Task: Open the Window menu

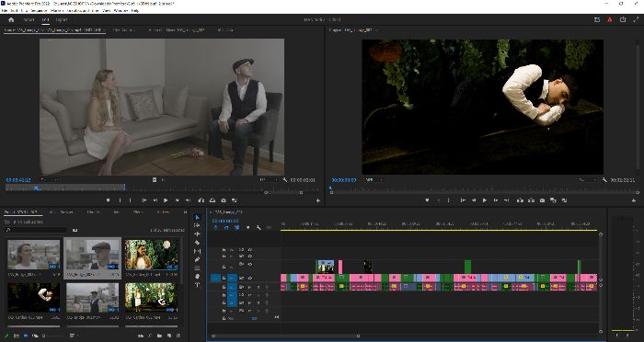Action: click(121, 10)
